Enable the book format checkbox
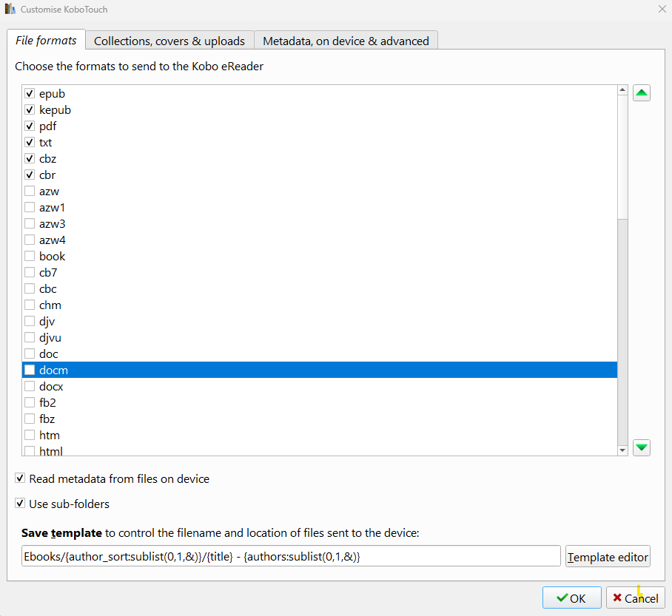 [30, 256]
